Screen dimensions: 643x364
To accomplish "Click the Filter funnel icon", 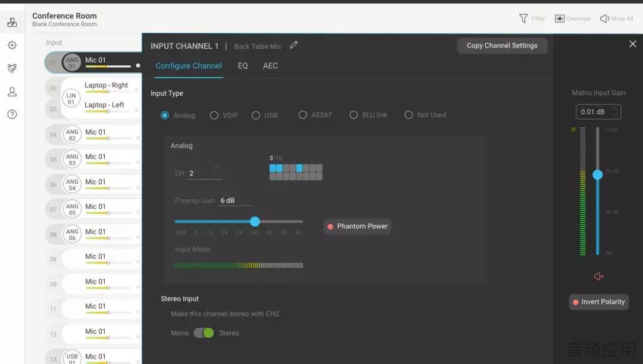I will click(x=523, y=18).
